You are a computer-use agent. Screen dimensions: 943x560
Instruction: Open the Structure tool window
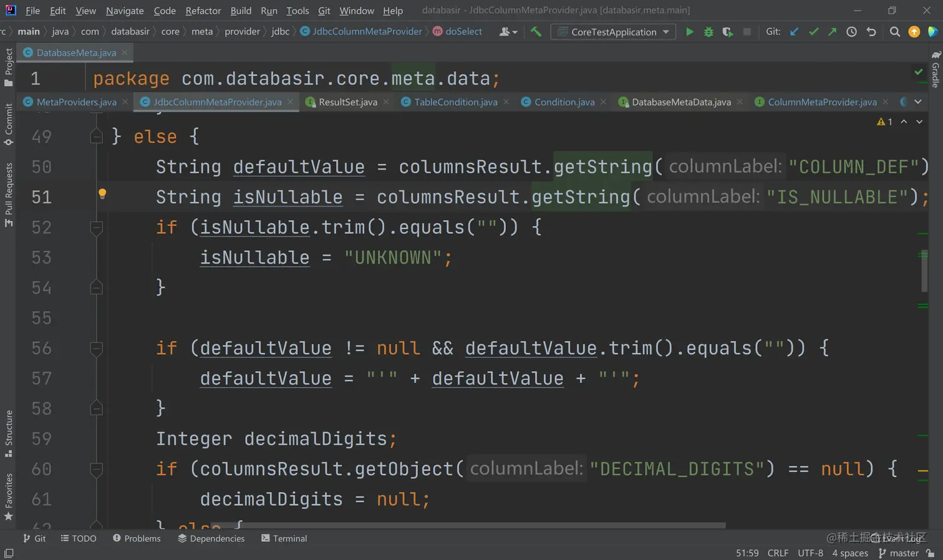tap(8, 433)
